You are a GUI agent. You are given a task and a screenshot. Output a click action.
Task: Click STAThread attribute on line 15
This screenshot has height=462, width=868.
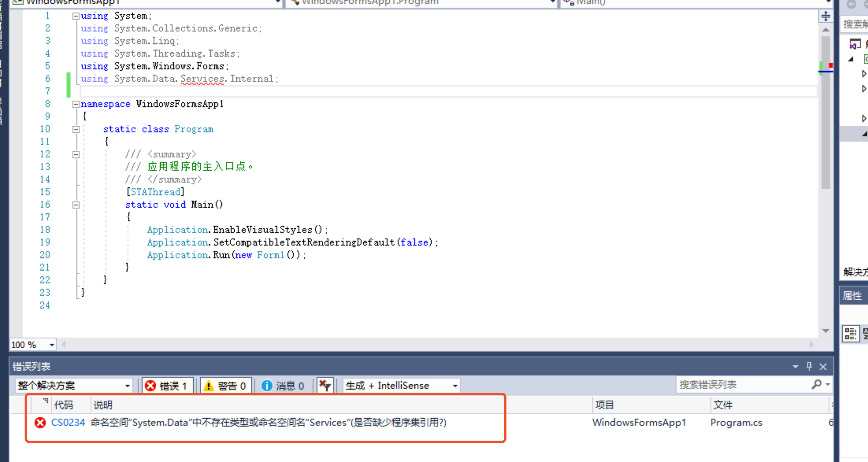coord(155,192)
